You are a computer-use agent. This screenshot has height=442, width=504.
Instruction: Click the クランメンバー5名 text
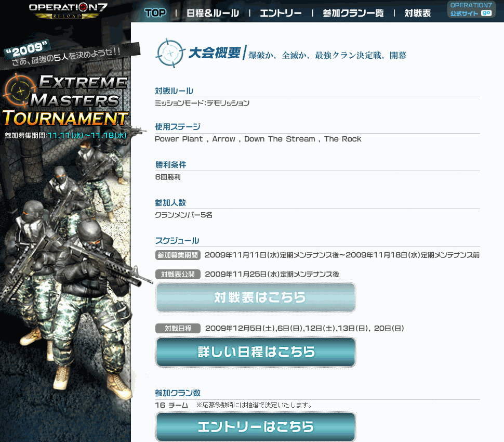point(183,215)
